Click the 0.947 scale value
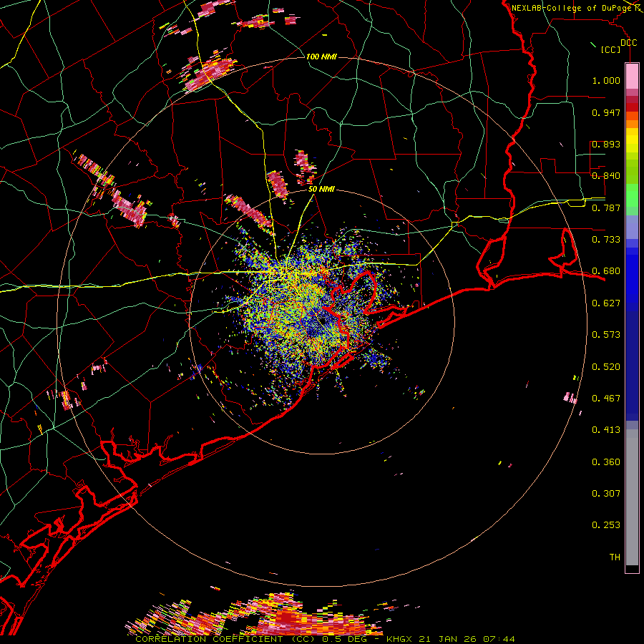The width and height of the screenshot is (644, 644). 606,112
